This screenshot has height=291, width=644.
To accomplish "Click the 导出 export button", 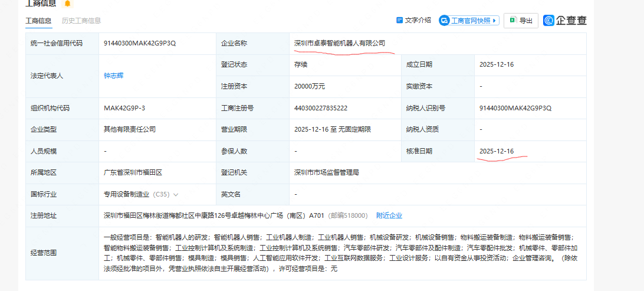I will 521,21.
